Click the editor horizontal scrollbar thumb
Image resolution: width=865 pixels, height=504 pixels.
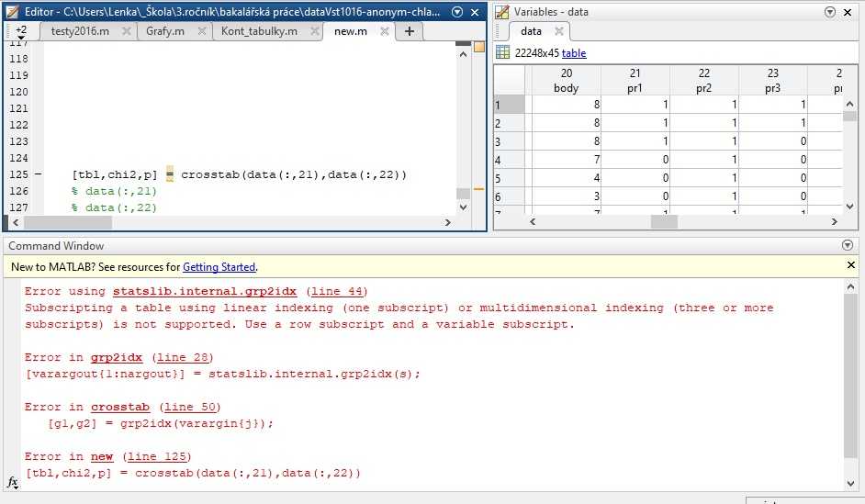point(68,222)
